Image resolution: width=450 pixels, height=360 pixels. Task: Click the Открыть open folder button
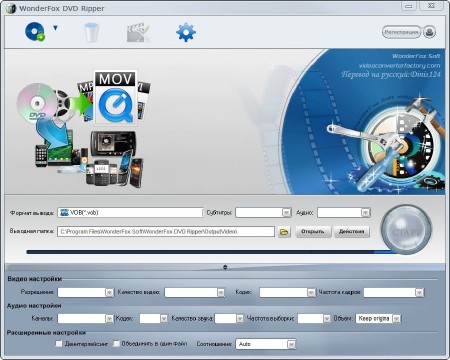[313, 231]
